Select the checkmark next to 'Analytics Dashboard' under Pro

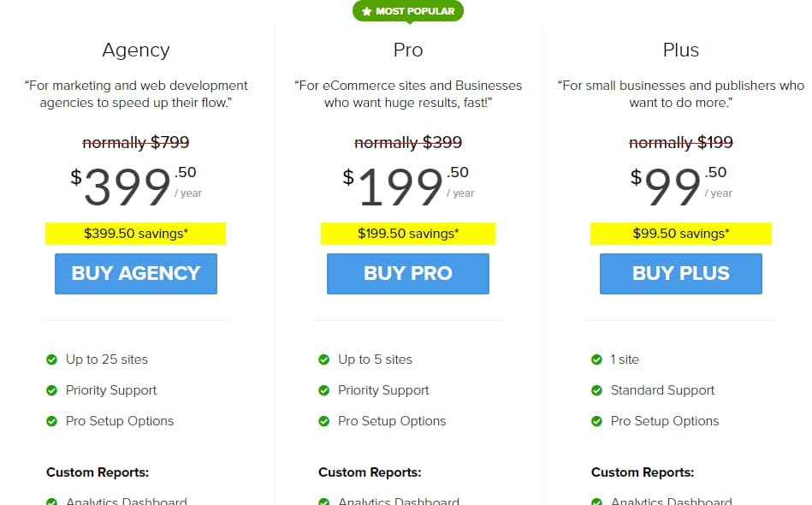pos(323,501)
